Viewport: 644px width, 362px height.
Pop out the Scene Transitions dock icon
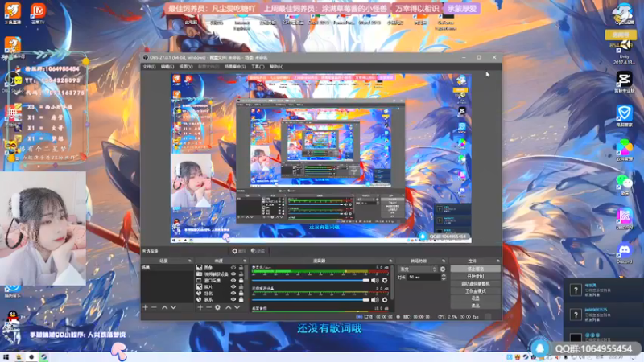444,261
